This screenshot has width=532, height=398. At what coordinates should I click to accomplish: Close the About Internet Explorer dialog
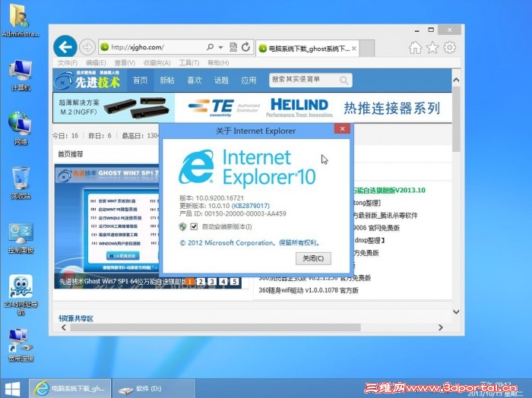point(342,129)
